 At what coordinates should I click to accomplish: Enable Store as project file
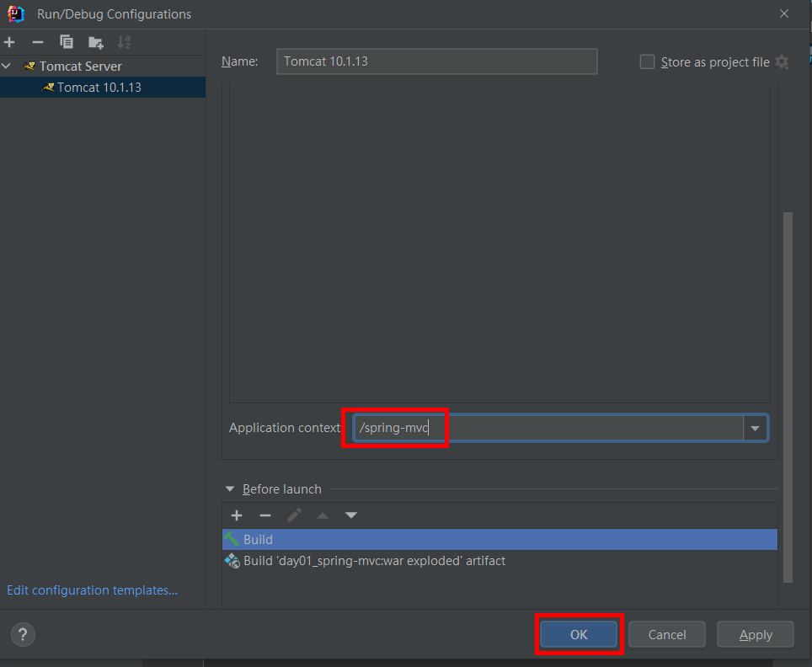pyautogui.click(x=647, y=62)
